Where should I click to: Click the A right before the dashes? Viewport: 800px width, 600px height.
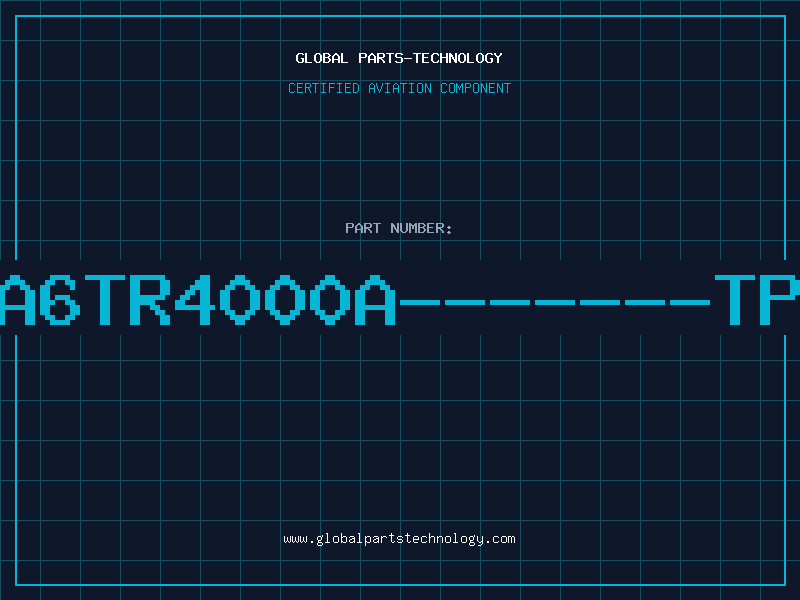375,300
